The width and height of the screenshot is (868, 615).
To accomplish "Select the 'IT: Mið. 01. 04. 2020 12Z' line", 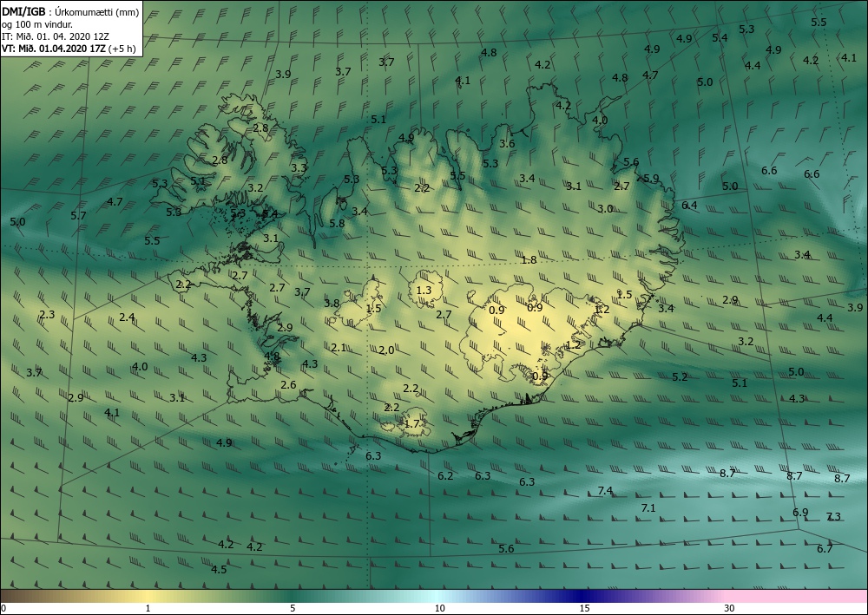I will tap(56, 36).
